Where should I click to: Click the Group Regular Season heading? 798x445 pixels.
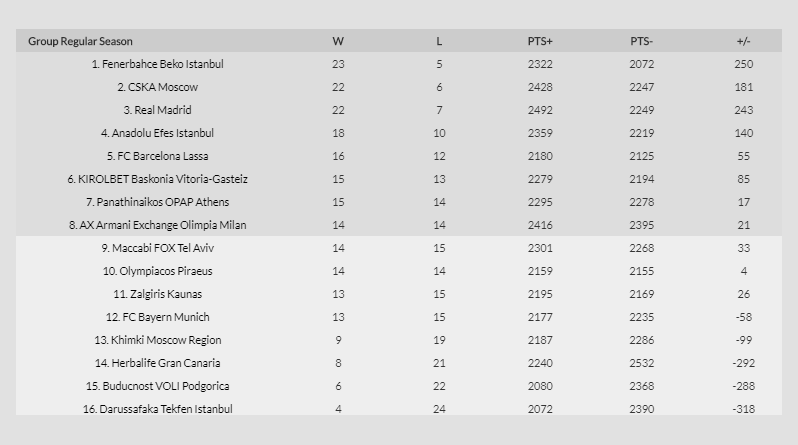(x=80, y=41)
